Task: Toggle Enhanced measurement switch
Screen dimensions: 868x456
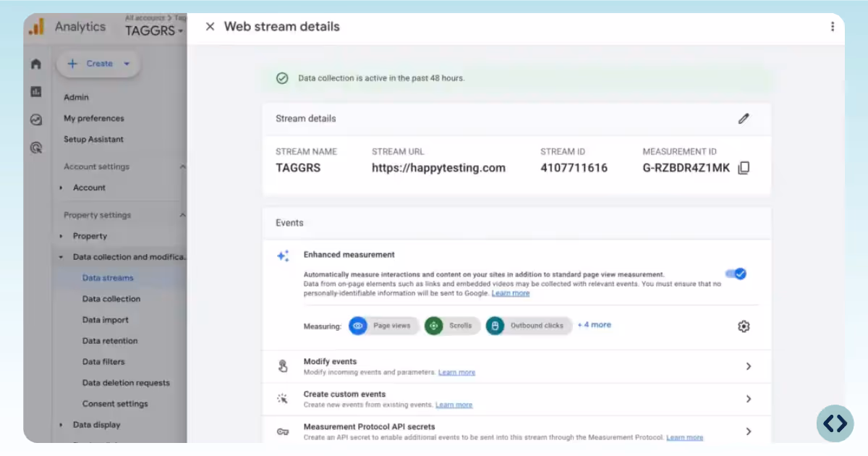Action: coord(736,274)
